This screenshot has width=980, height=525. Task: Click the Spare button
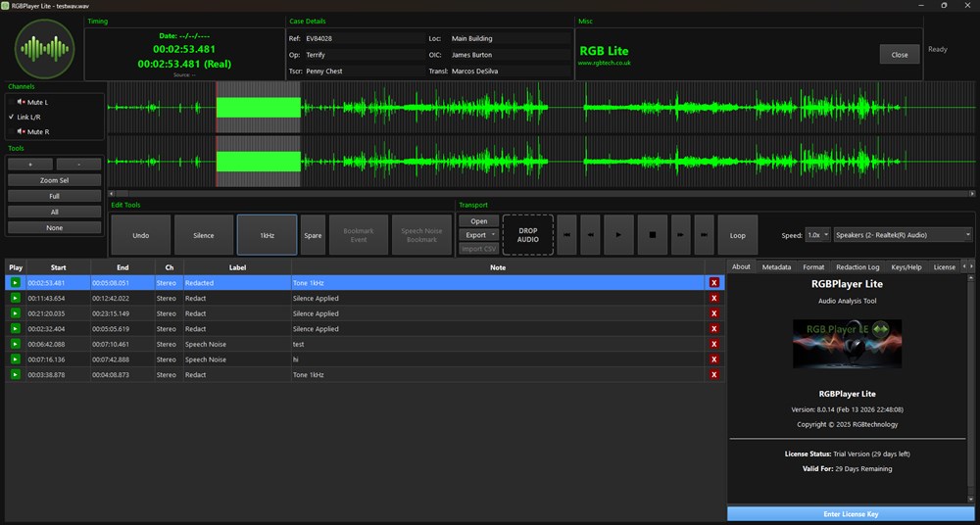314,235
